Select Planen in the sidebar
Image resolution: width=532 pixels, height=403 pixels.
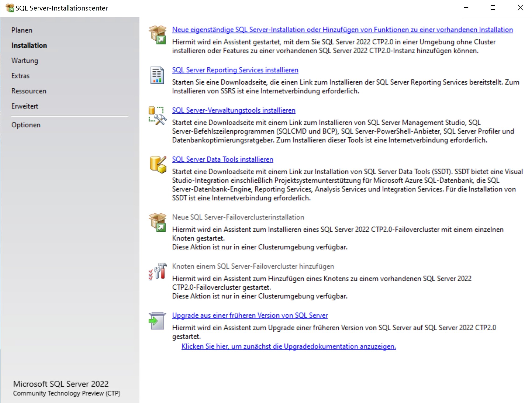click(x=22, y=30)
